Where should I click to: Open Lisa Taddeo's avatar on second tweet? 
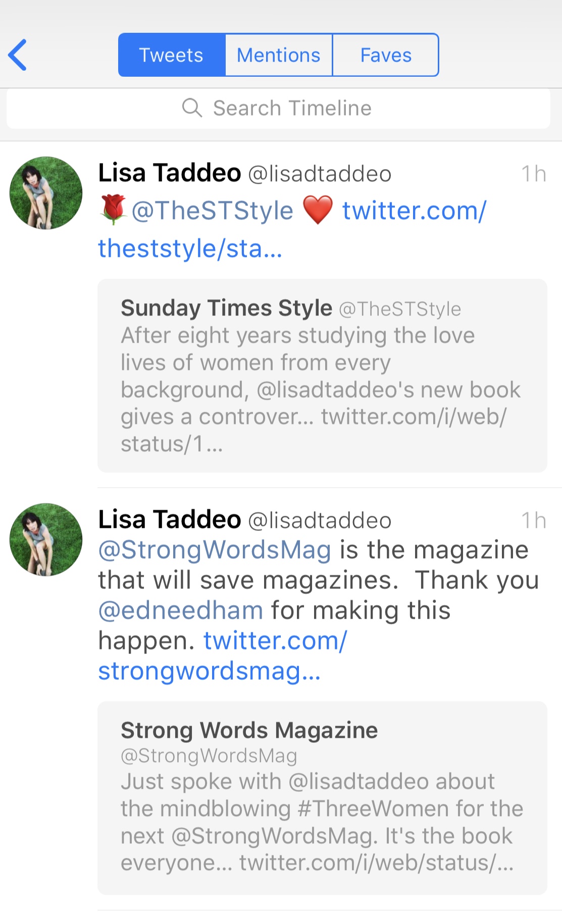46,539
